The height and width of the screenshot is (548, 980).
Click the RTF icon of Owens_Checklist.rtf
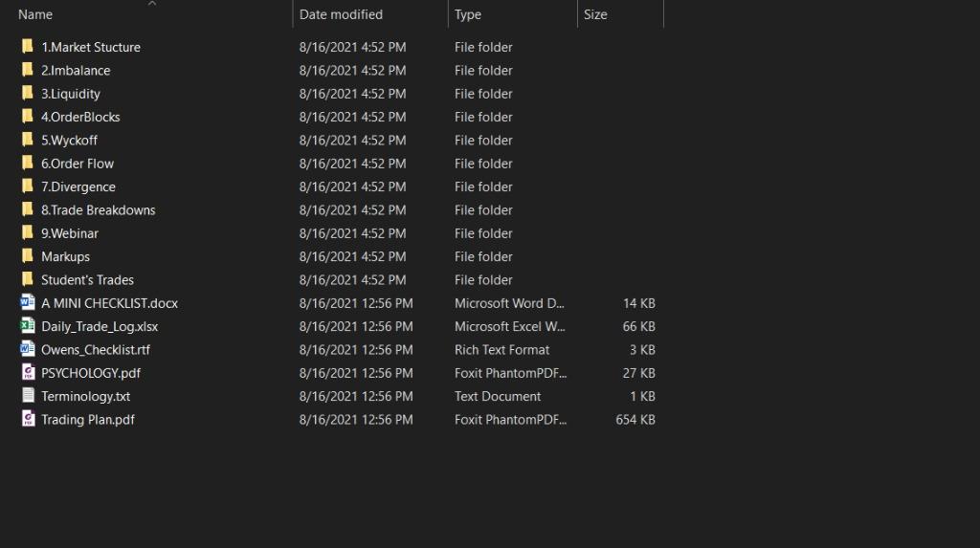pos(27,349)
